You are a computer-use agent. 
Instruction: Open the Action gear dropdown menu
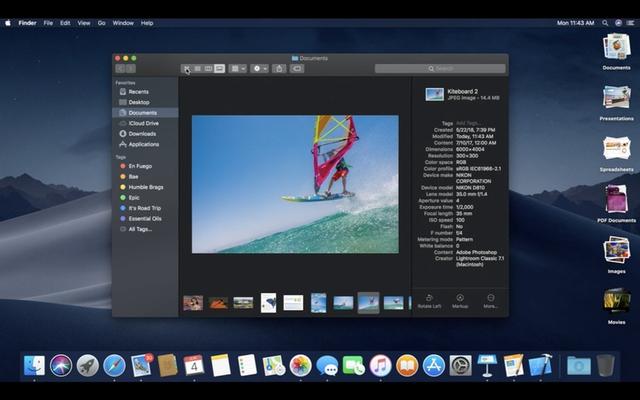(260, 69)
